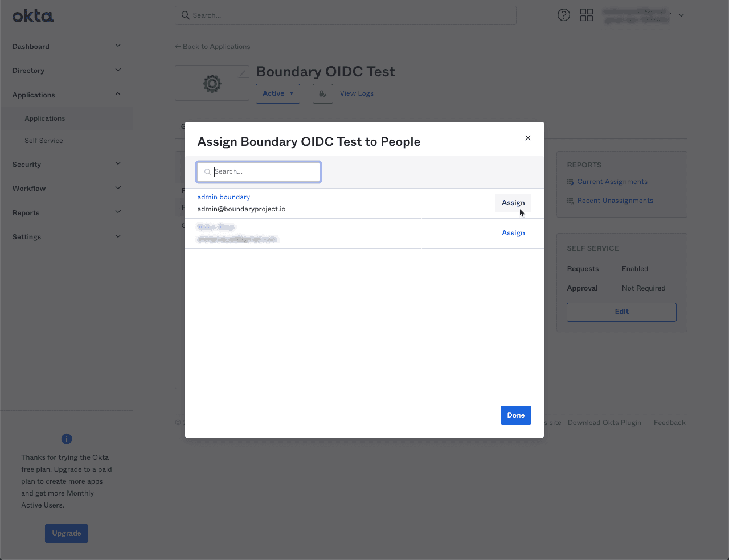Open the Active status dropdown
This screenshot has height=560, width=729.
tap(278, 93)
